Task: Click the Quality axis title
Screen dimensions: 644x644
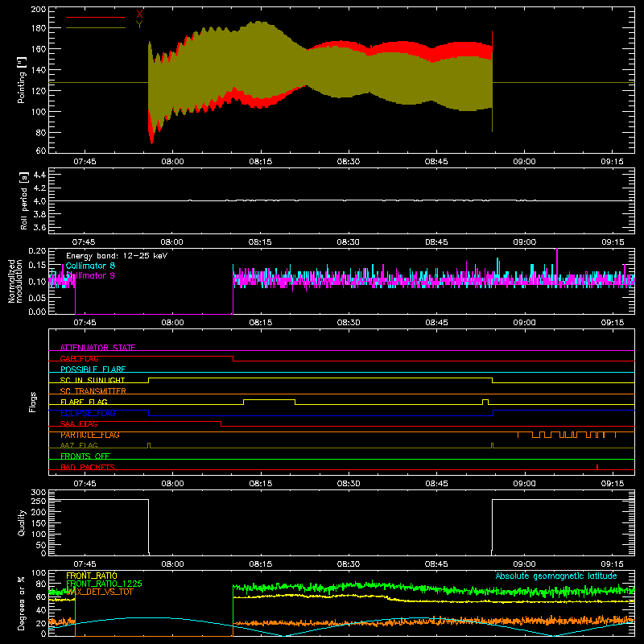Action: tap(22, 522)
